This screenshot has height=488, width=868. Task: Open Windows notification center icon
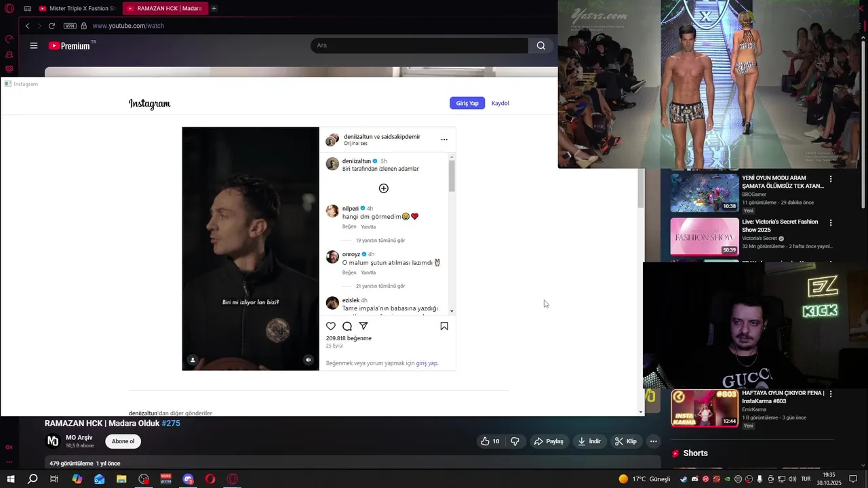[854, 479]
